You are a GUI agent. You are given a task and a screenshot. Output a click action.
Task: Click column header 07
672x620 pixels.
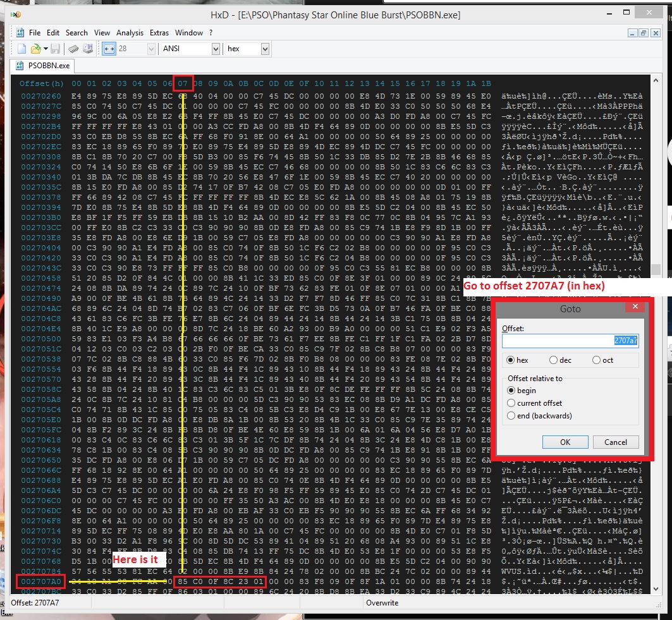point(183,83)
